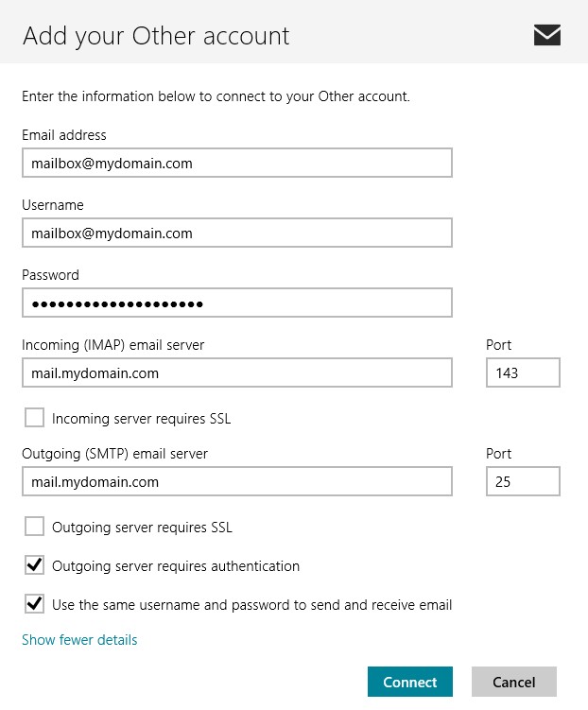Select the Outgoing (SMTP) email server field
This screenshot has height=710, width=588.
point(236,481)
